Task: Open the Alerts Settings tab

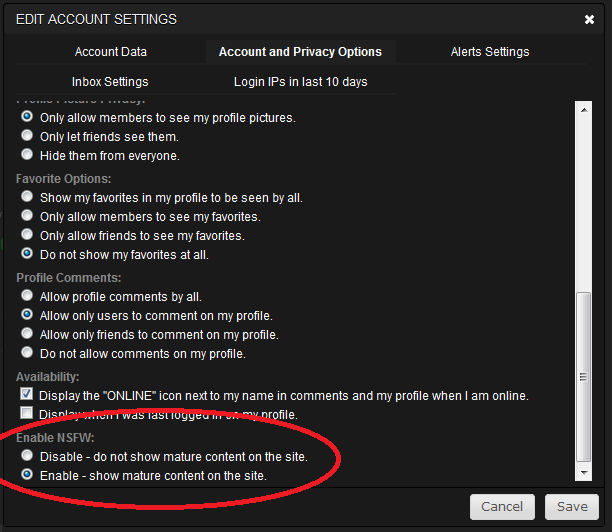Action: pos(490,52)
